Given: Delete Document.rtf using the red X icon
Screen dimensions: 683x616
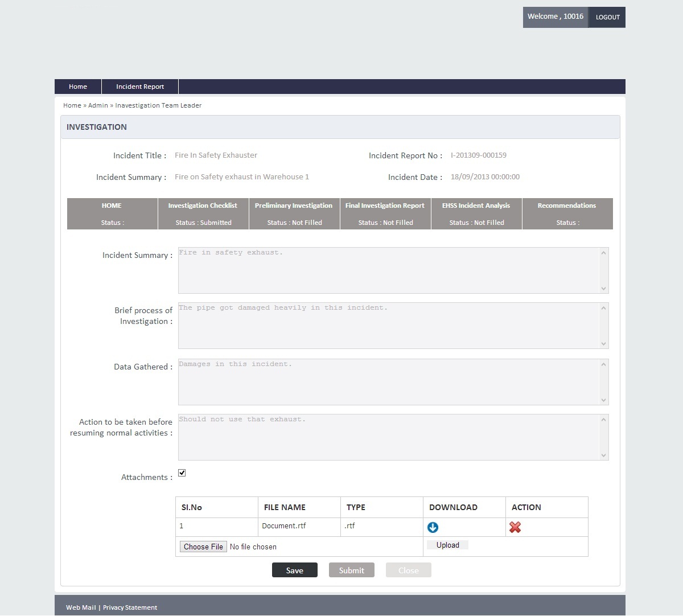Looking at the screenshot, I should 515,527.
